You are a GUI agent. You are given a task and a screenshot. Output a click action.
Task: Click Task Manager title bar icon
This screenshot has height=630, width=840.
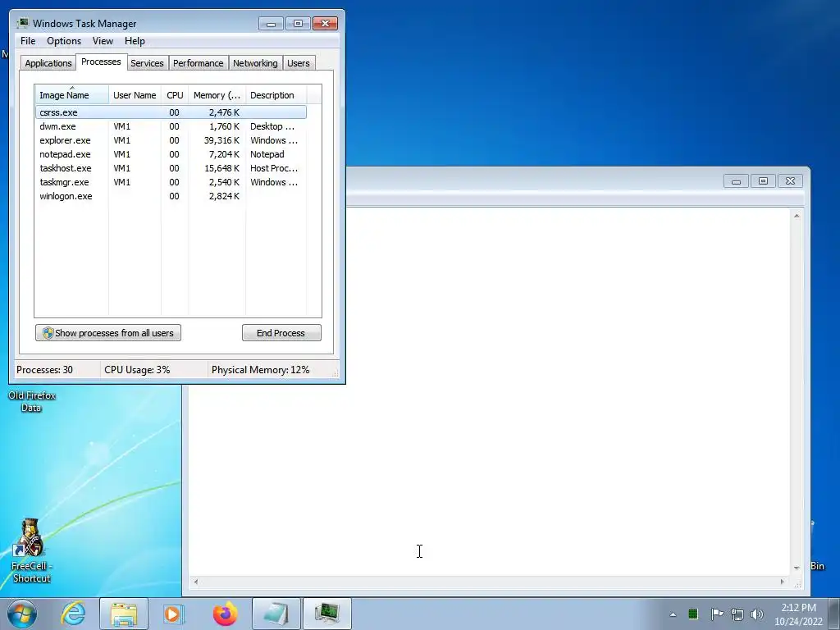(x=22, y=23)
